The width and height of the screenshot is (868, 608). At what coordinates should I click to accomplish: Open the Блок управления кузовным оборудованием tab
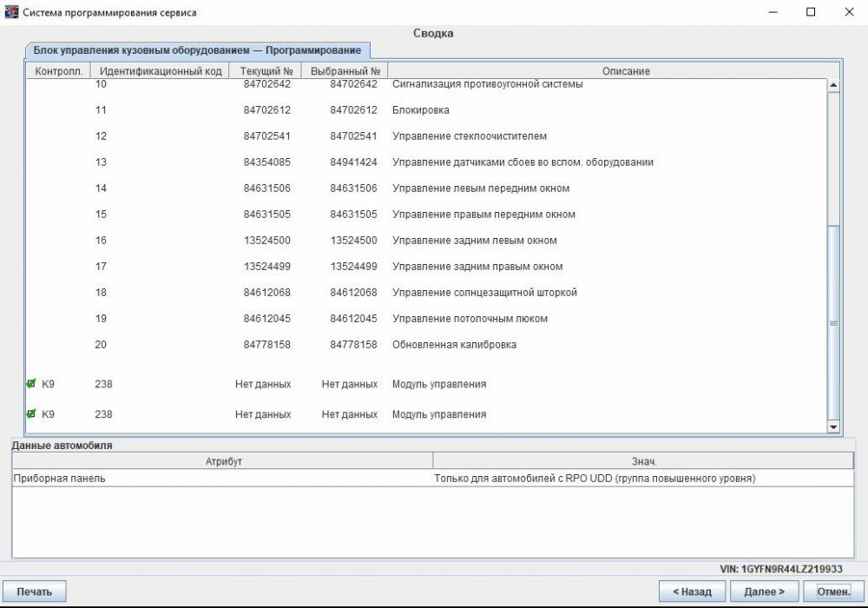(198, 50)
